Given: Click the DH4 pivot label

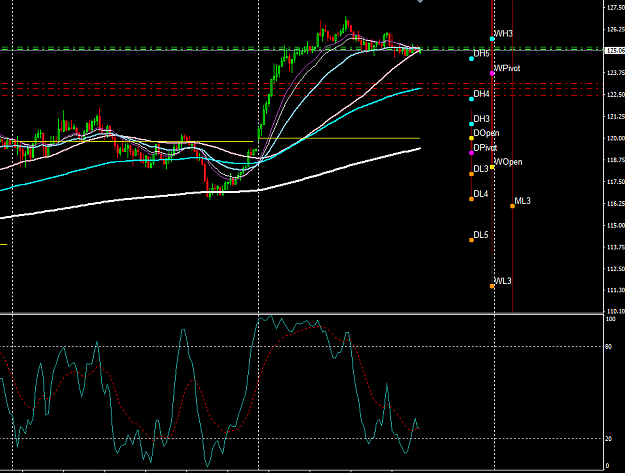Looking at the screenshot, I should click(x=481, y=94).
